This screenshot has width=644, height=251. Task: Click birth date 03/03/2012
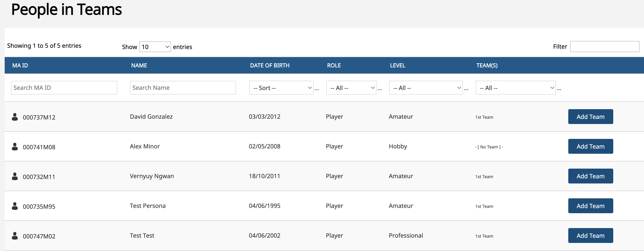coord(265,117)
